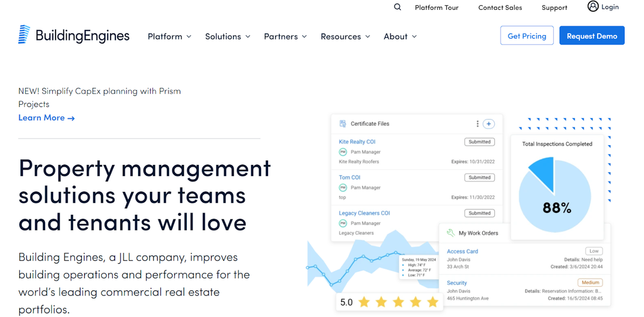Click the '465 Huntington Ave' address

[468, 298]
